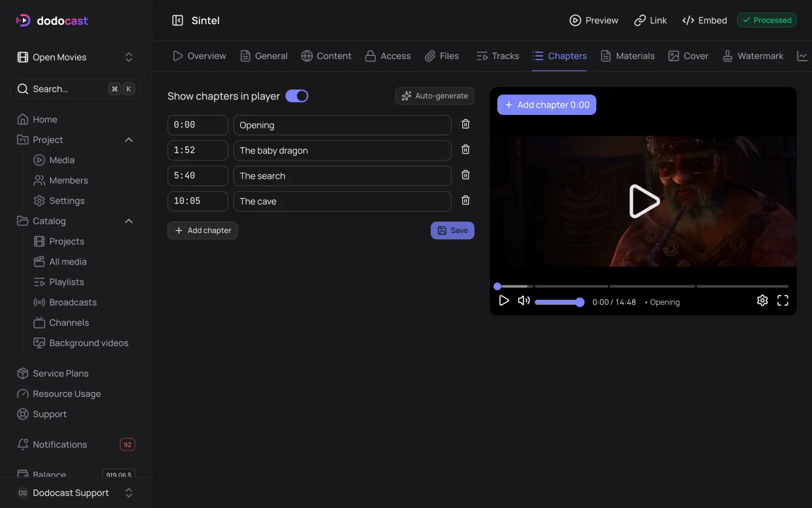
Task: Open player settings gear
Action: point(762,301)
